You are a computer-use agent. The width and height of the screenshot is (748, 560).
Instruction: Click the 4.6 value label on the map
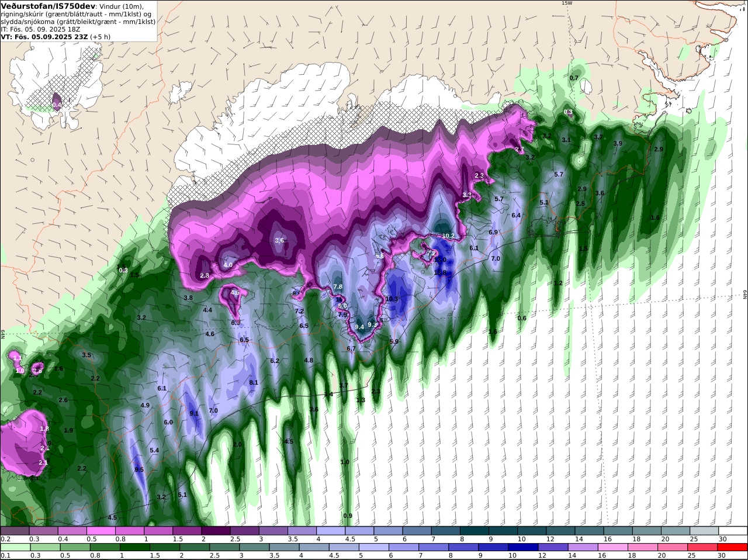pos(210,334)
